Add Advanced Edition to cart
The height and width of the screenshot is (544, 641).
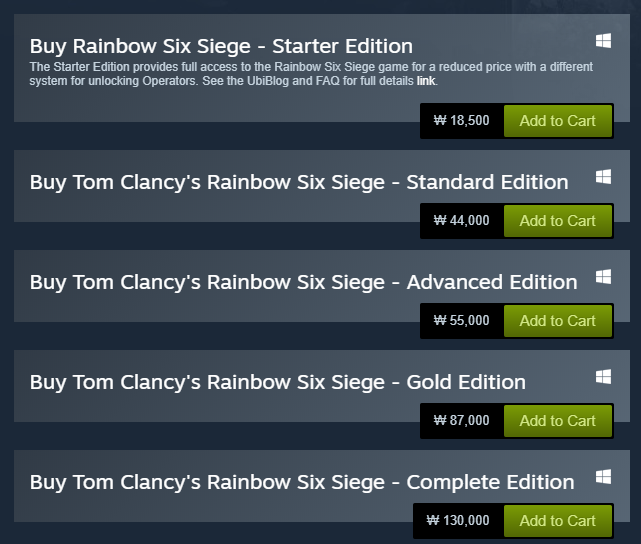(558, 321)
